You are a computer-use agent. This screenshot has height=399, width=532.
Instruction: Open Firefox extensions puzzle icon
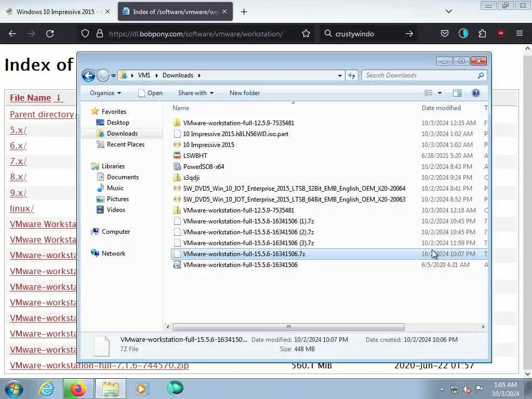[x=482, y=33]
